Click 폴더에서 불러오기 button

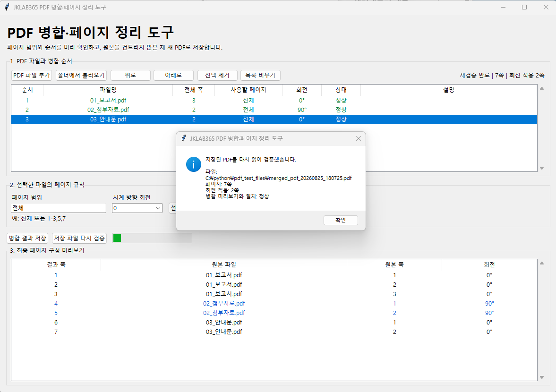click(81, 75)
